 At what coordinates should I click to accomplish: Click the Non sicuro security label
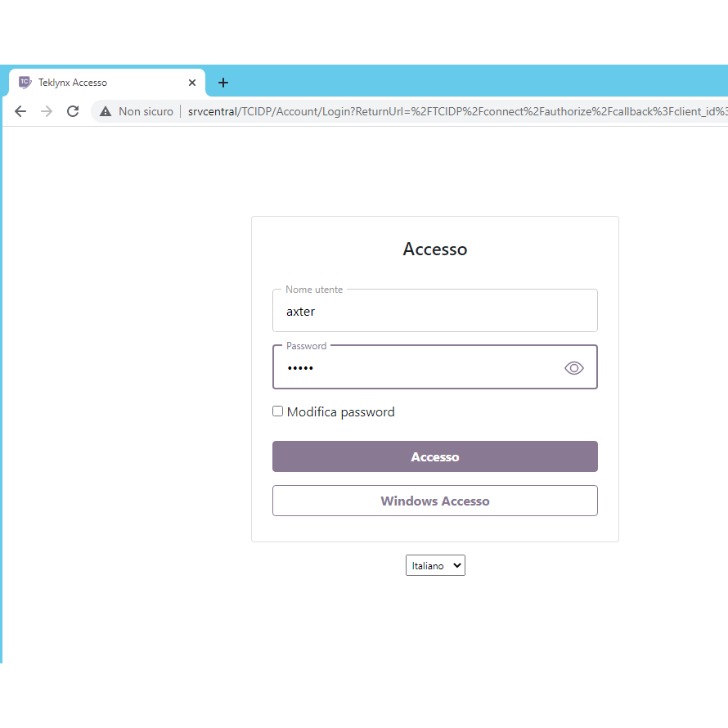(x=146, y=111)
